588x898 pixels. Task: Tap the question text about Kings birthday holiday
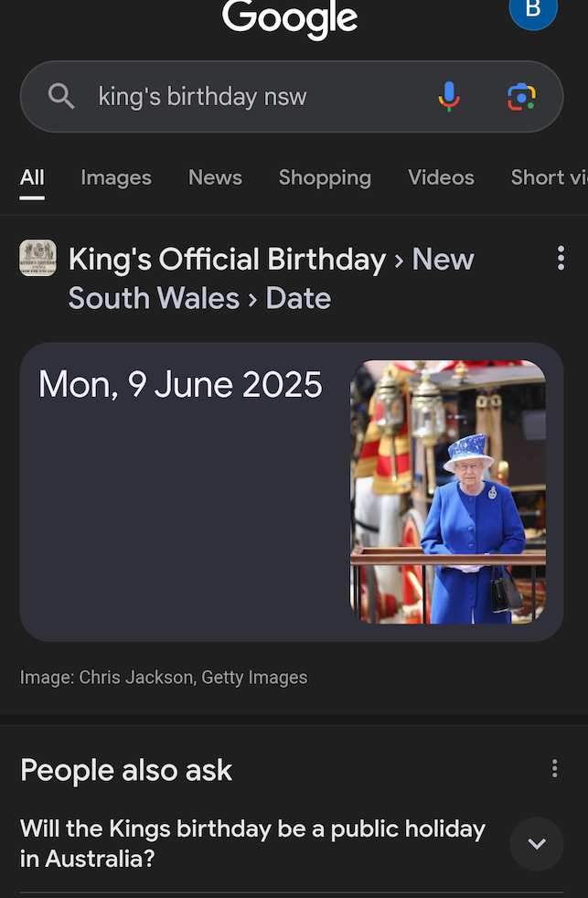click(x=252, y=843)
